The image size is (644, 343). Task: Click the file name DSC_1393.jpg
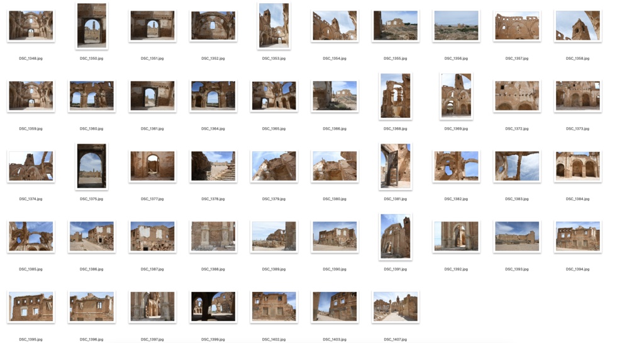click(517, 269)
